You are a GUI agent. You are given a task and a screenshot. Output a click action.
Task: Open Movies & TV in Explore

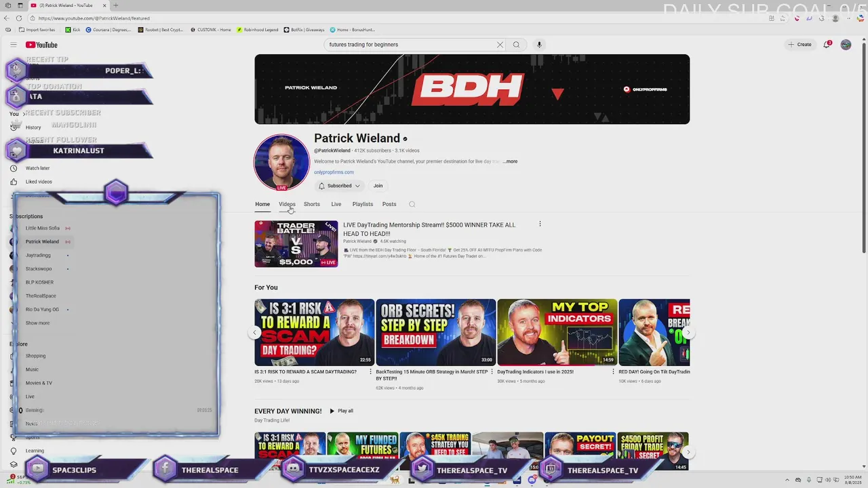point(39,383)
